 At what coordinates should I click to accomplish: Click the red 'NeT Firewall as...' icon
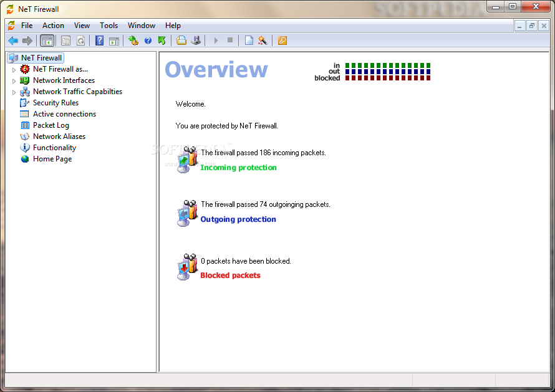(25, 69)
